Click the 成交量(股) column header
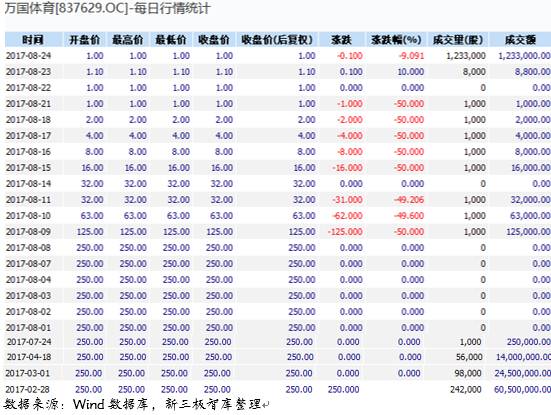Image resolution: width=551 pixels, height=415 pixels. point(458,40)
